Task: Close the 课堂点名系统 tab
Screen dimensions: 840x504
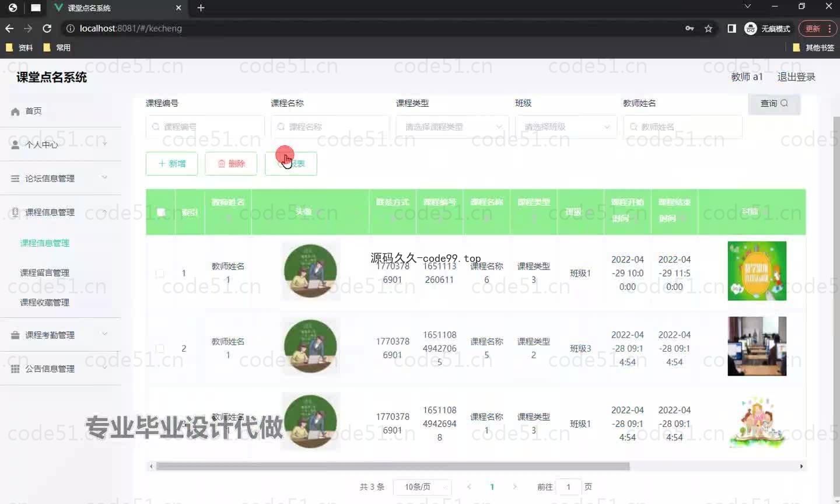Action: (178, 8)
